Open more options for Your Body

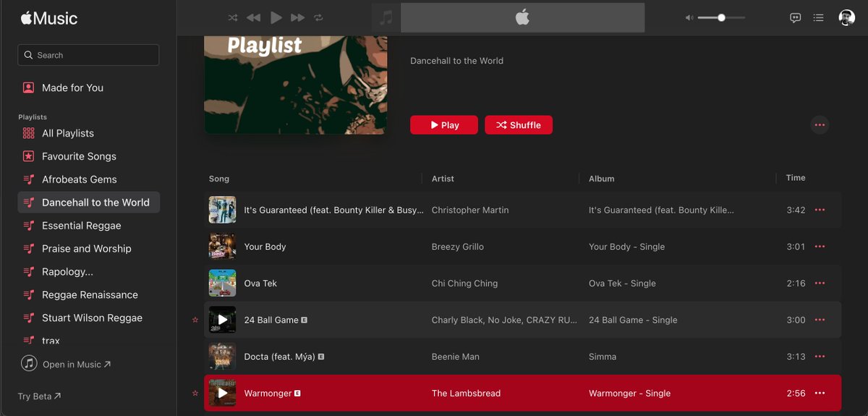click(x=820, y=247)
